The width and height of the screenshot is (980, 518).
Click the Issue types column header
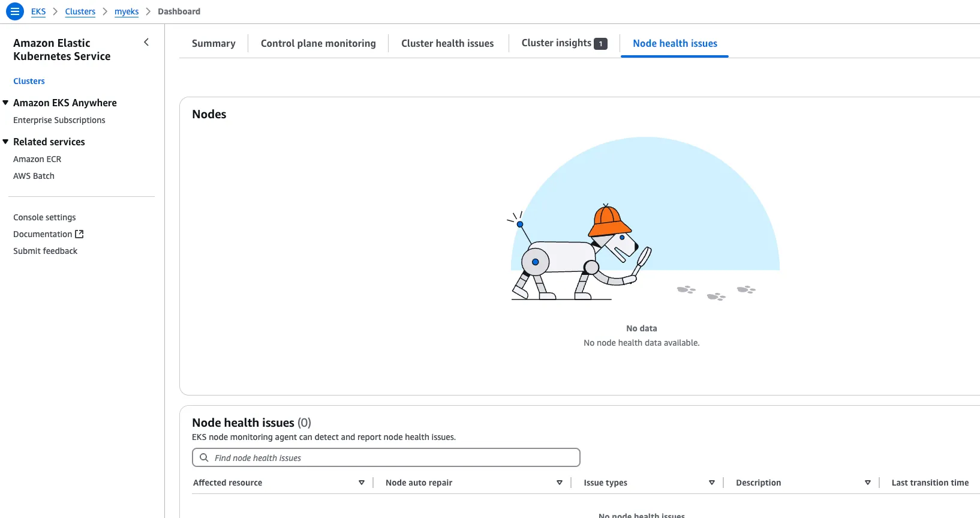(605, 483)
